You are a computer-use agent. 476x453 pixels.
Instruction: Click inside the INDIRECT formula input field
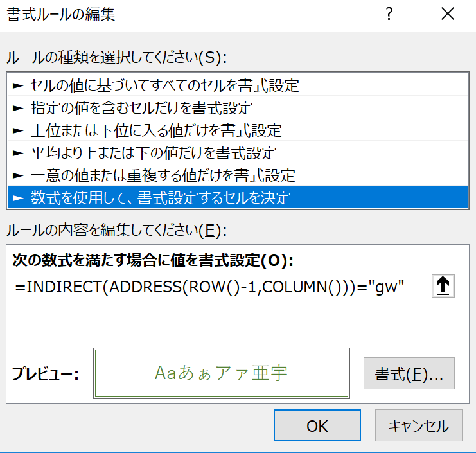(222, 287)
